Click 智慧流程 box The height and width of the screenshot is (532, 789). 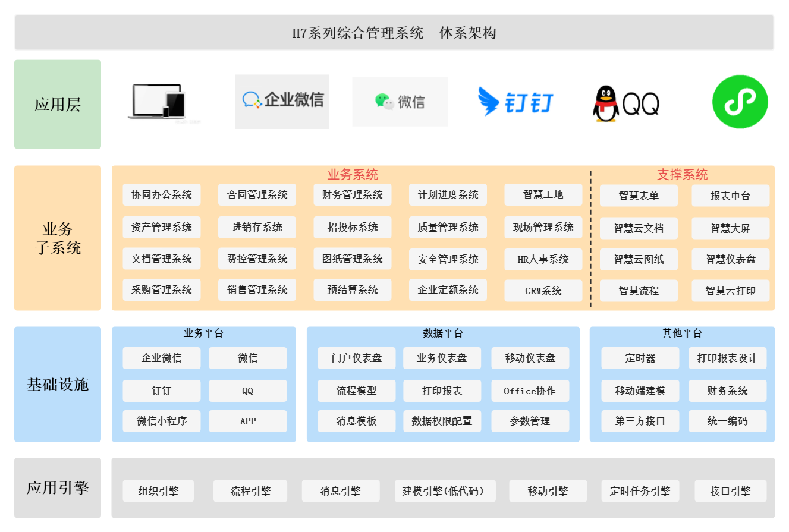(x=639, y=291)
